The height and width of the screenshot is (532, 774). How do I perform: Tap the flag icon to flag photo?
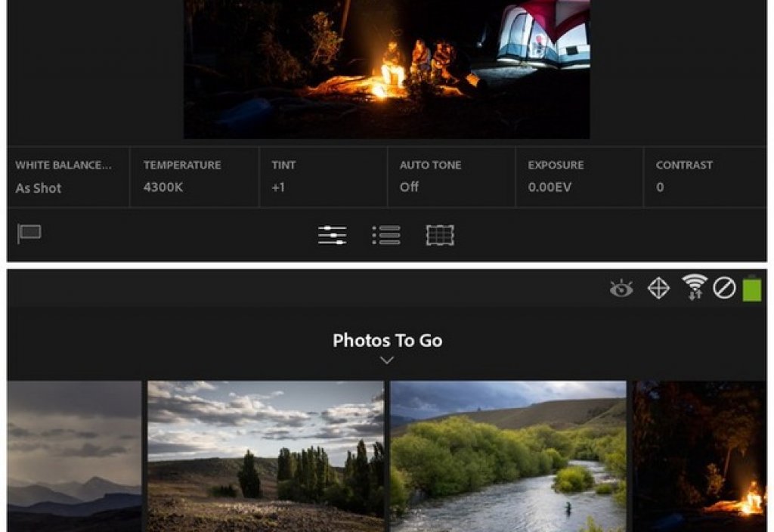tap(29, 234)
